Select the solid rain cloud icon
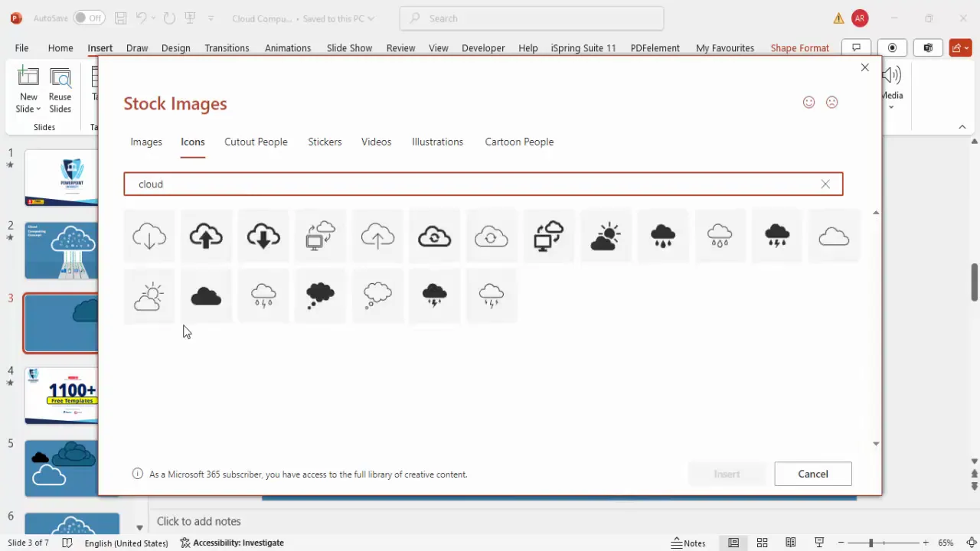This screenshot has height=551, width=980. [662, 236]
